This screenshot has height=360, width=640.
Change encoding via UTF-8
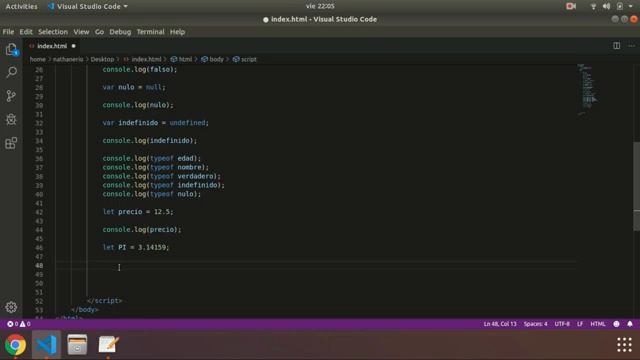[562, 324]
